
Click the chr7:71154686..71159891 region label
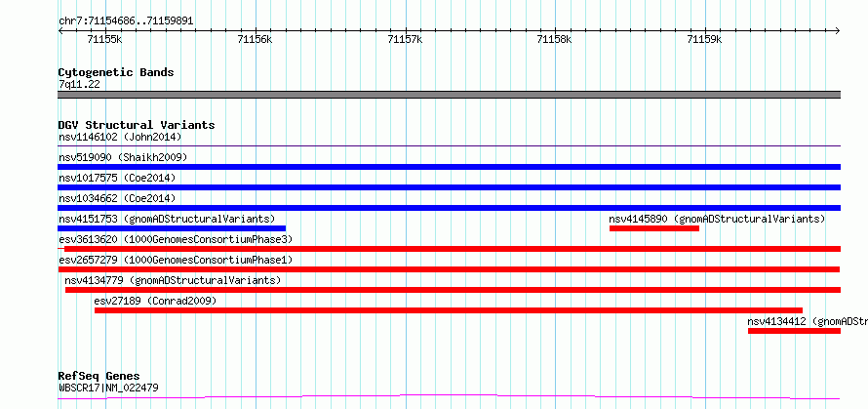pos(126,21)
